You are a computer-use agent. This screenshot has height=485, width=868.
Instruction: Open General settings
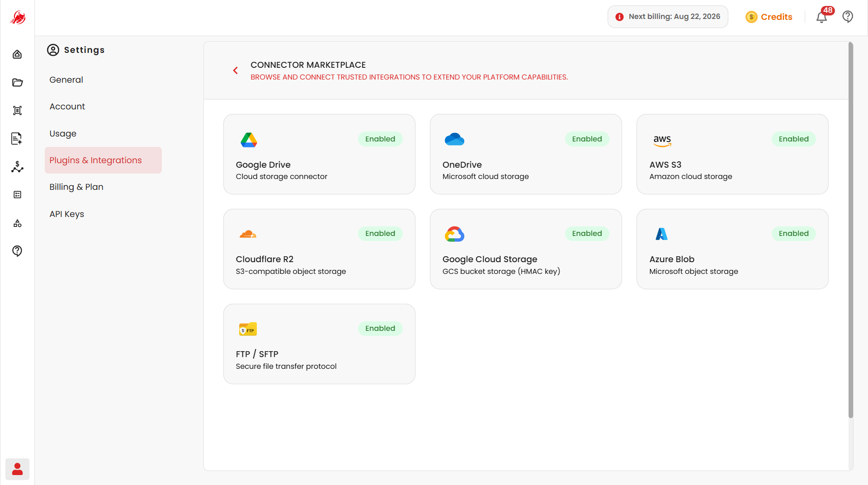pos(66,80)
